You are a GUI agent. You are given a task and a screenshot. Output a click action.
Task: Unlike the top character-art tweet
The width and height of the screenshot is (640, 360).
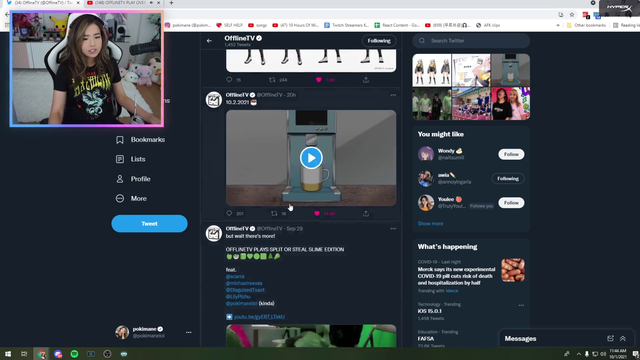tap(319, 80)
